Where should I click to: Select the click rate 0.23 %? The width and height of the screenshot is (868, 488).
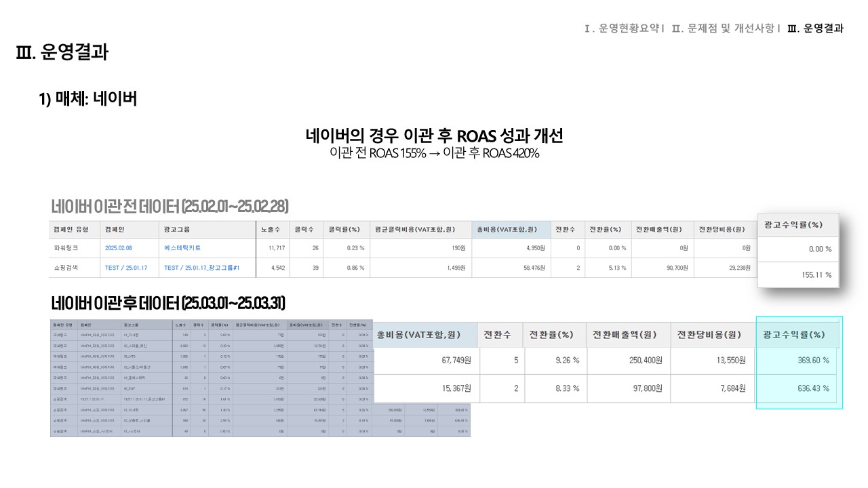click(x=355, y=248)
